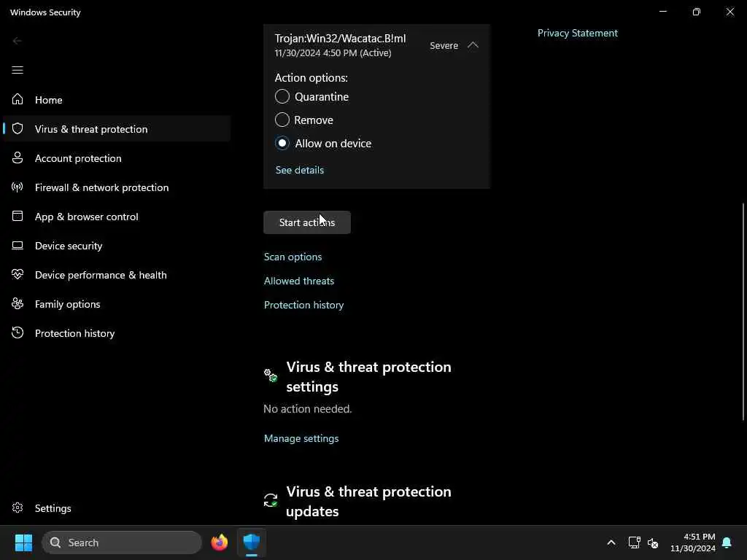Open the See details link
This screenshot has height=560, width=747.
click(300, 170)
